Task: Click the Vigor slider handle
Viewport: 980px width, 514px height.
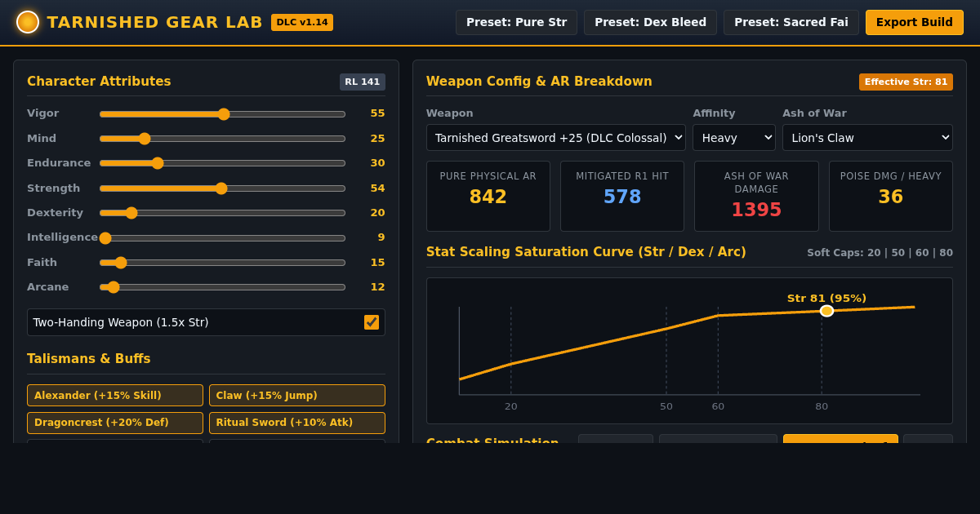Action: click(224, 114)
